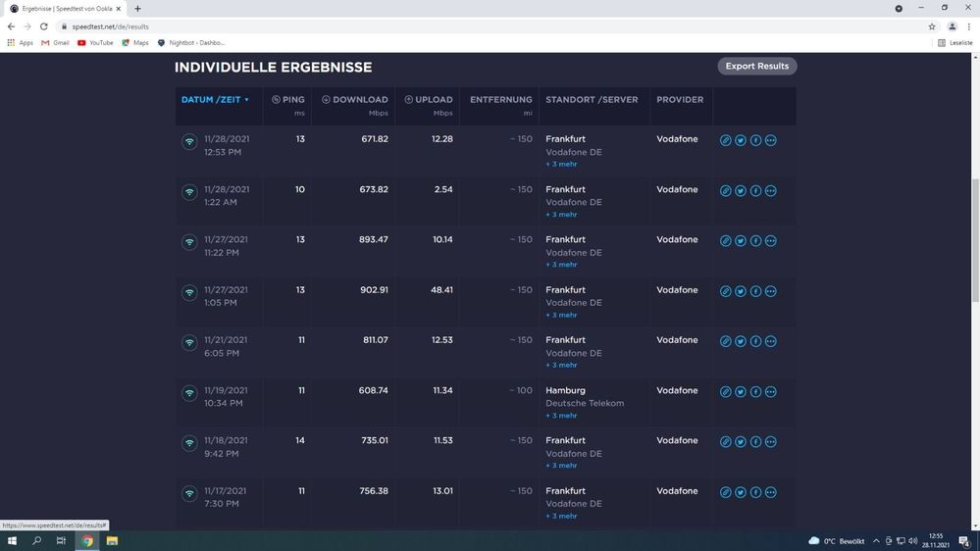980x551 pixels.
Task: Reload the Speedtest results page
Action: [44, 26]
